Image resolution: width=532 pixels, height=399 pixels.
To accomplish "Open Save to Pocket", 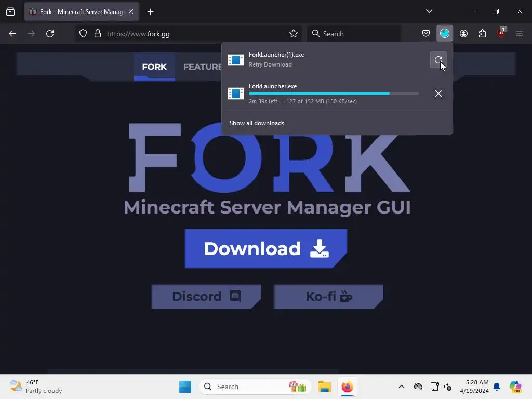I will coord(426,34).
